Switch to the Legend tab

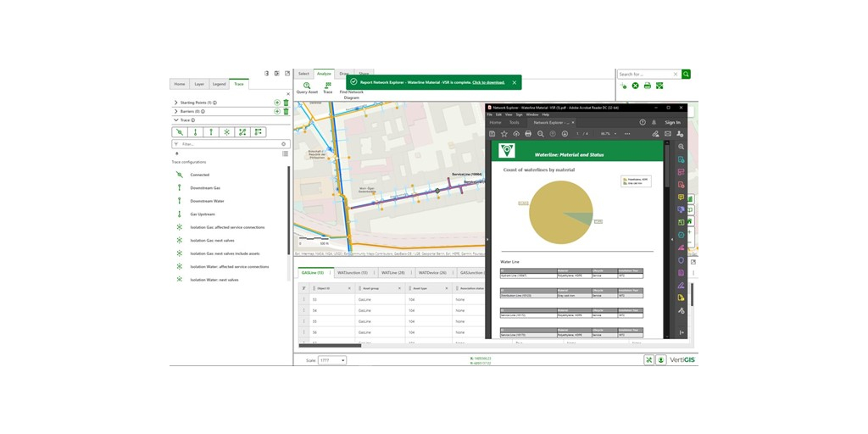coord(219,84)
